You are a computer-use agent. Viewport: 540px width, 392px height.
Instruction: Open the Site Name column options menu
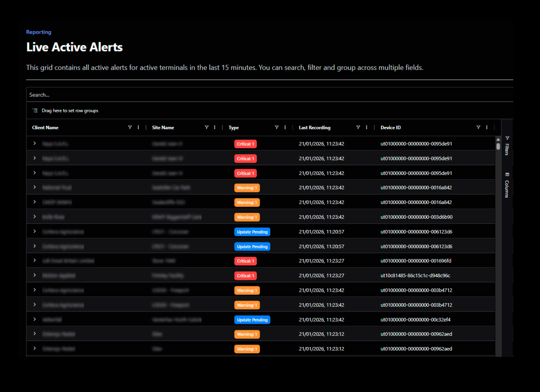click(215, 127)
